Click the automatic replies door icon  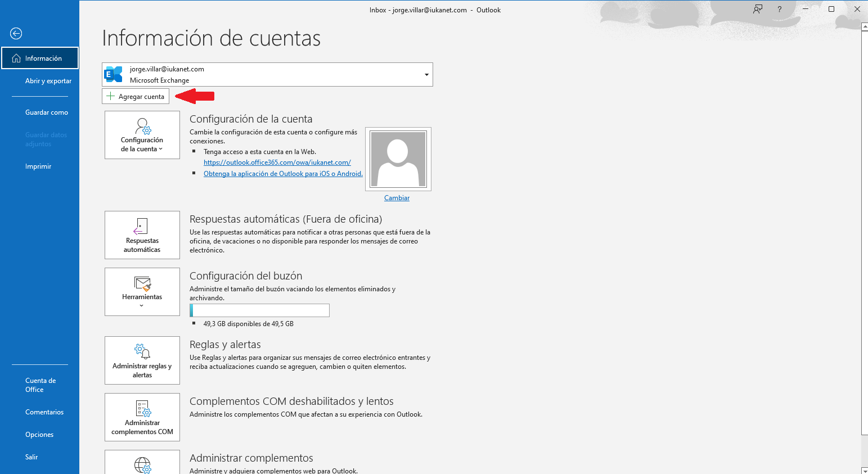(141, 227)
